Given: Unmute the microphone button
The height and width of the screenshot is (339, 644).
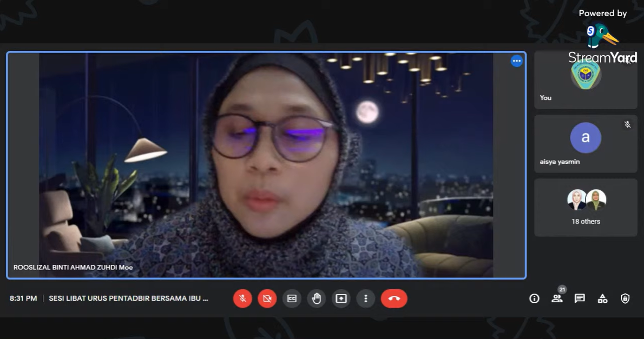Looking at the screenshot, I should click(x=242, y=298).
